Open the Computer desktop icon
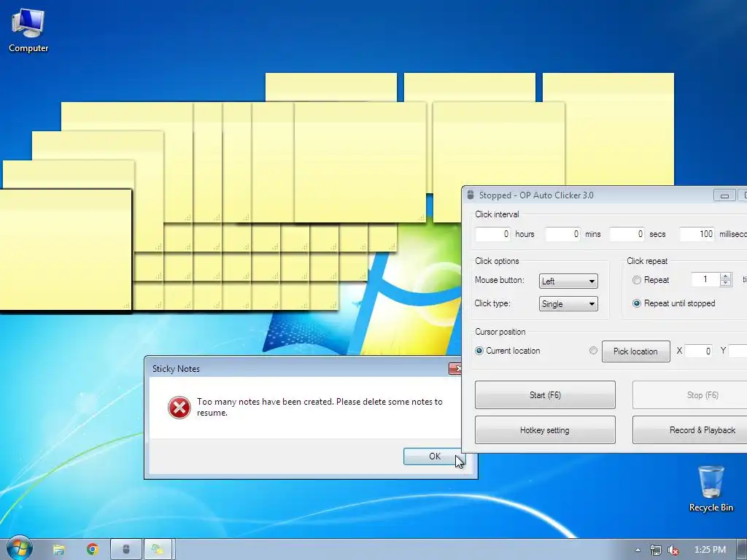Screen dimensions: 747x560 tap(28, 31)
